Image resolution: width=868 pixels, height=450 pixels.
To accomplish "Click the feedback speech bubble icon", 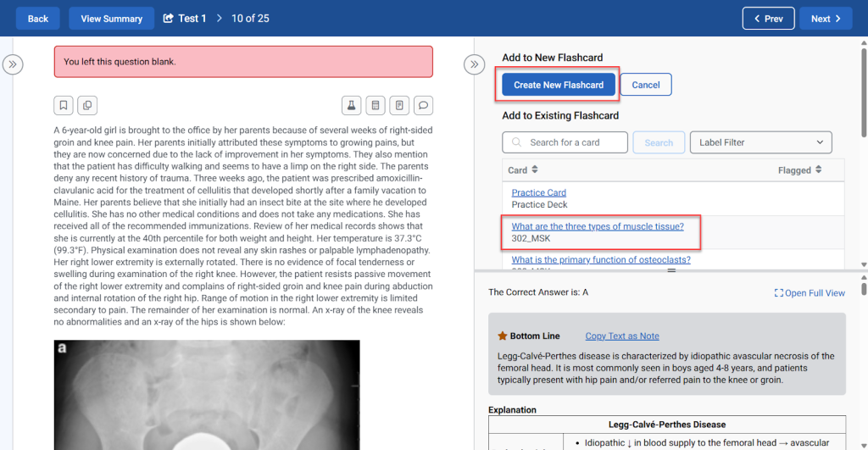I will (x=424, y=105).
